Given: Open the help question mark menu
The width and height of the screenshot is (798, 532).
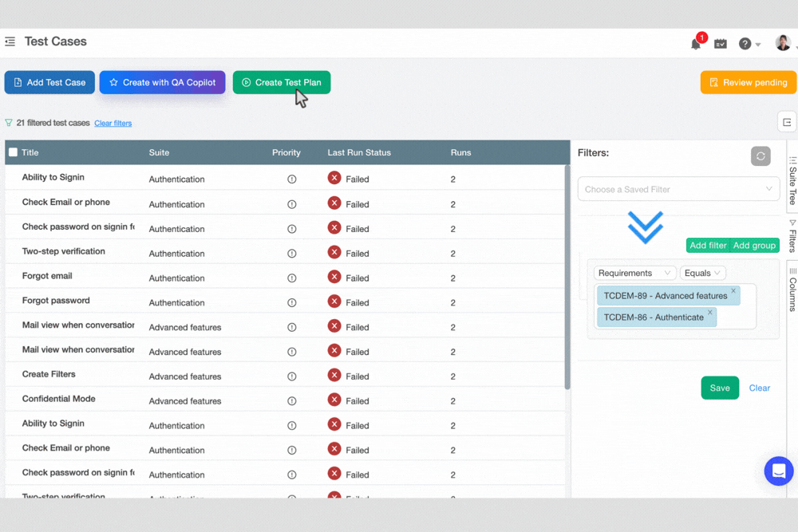Looking at the screenshot, I should 744,44.
